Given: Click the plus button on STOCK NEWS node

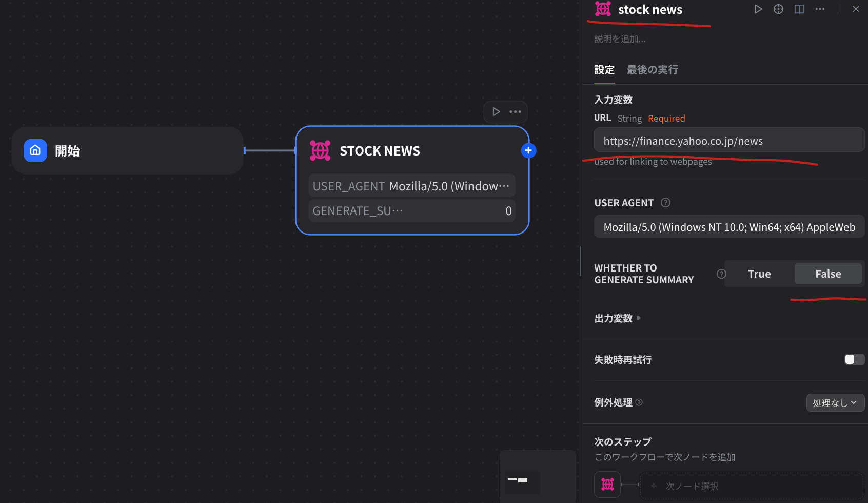Looking at the screenshot, I should [x=528, y=150].
